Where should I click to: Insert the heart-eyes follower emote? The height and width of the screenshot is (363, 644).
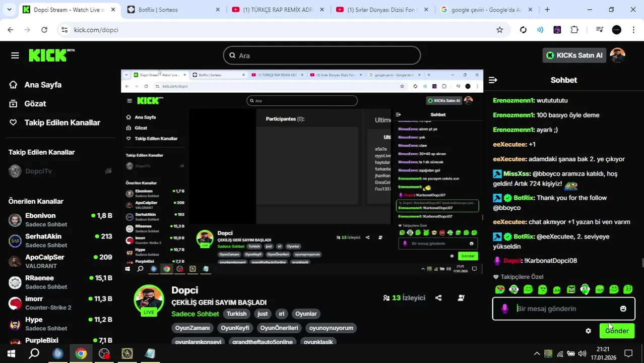[x=499, y=289]
